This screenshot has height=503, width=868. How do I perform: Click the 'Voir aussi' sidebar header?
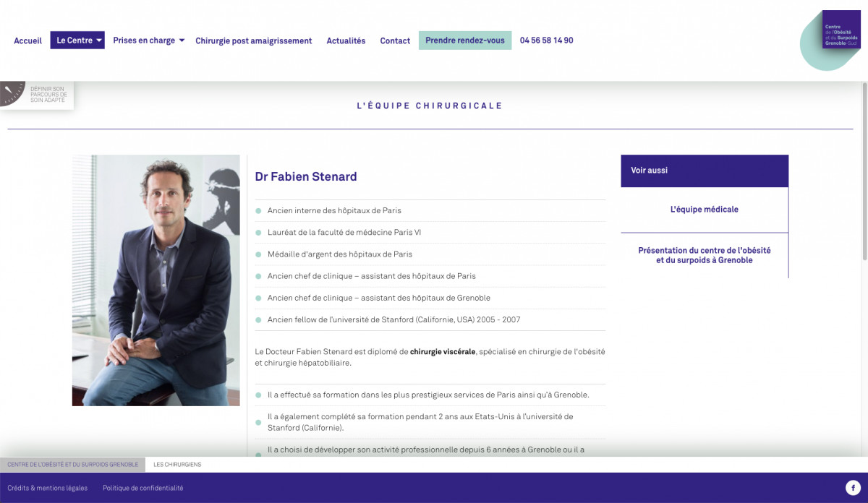[705, 171]
